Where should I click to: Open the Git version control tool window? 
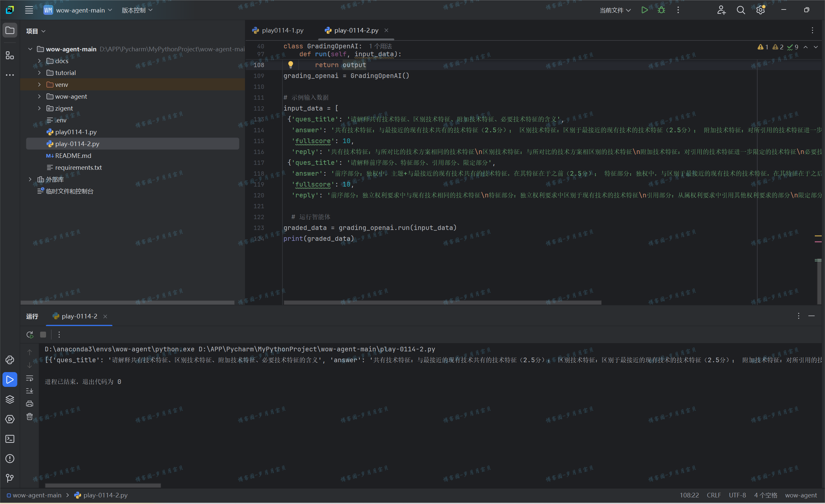(x=10, y=478)
